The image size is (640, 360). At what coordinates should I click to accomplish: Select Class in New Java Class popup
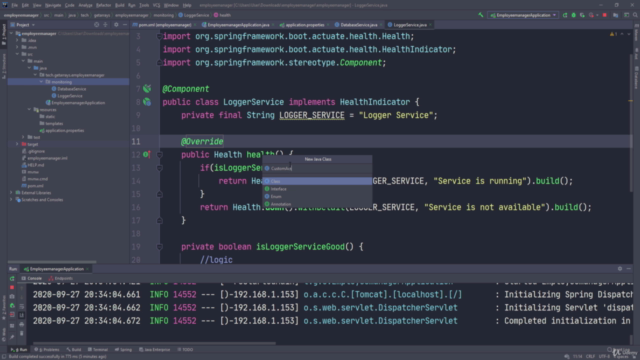[317, 181]
